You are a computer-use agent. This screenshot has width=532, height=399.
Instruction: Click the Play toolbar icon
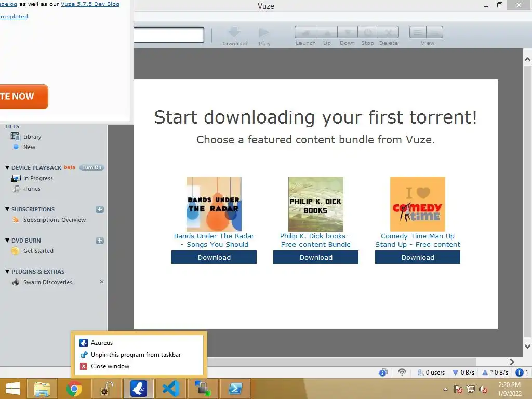[x=264, y=32]
